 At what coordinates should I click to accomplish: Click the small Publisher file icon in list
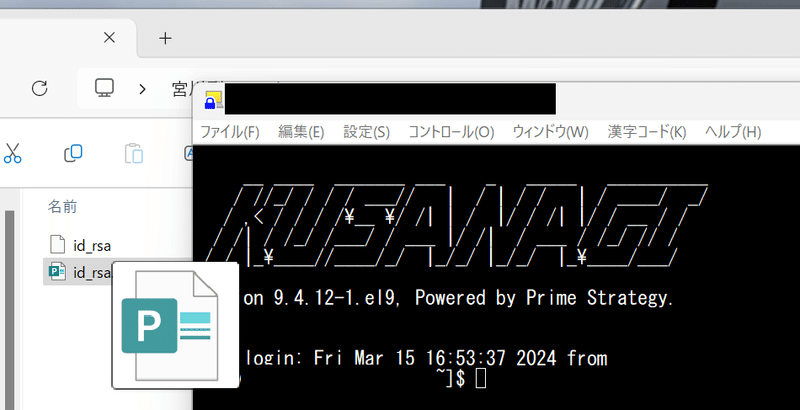click(x=57, y=271)
